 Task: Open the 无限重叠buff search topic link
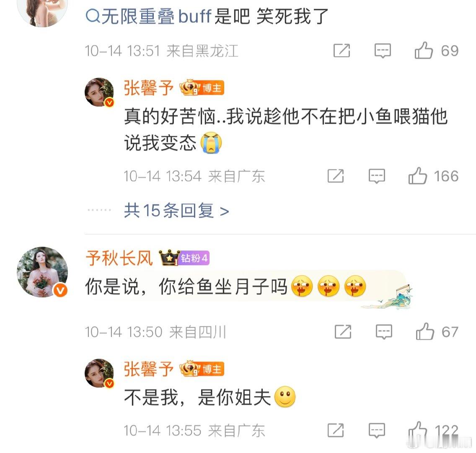(x=148, y=16)
